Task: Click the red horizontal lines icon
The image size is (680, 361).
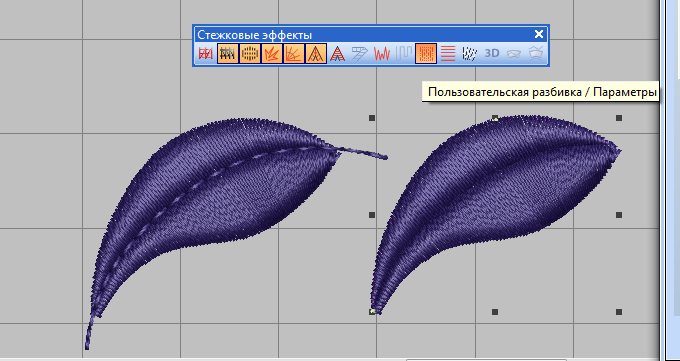Action: (448, 54)
